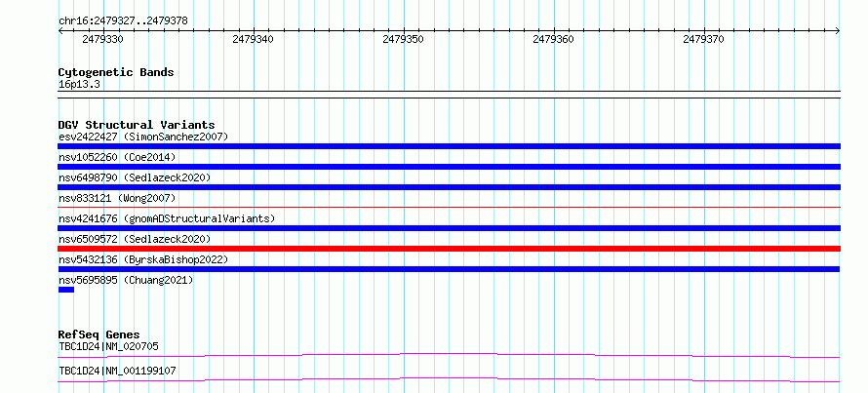Open variant nsv5695895 (Chuang2021) label
This screenshot has height=393, width=868.
coord(126,280)
